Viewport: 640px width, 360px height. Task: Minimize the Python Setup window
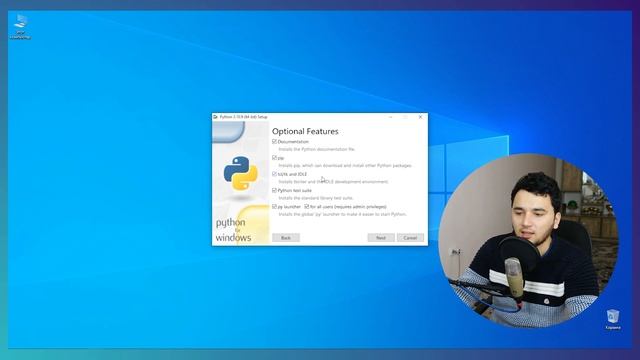(x=391, y=117)
